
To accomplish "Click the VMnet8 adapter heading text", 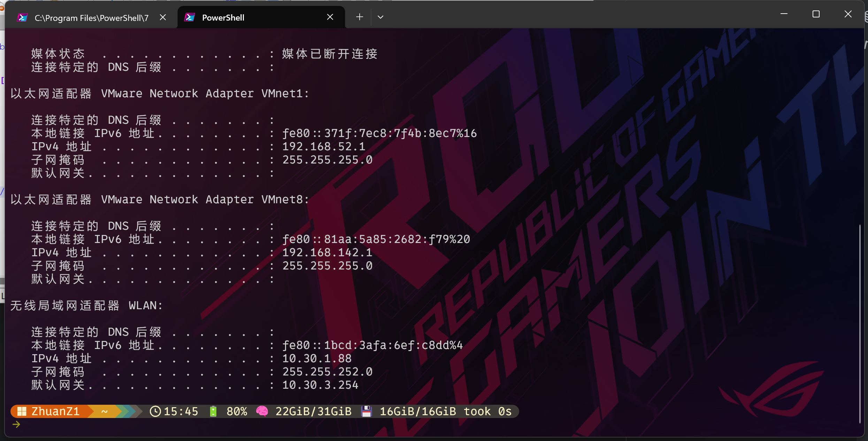I will (x=160, y=199).
